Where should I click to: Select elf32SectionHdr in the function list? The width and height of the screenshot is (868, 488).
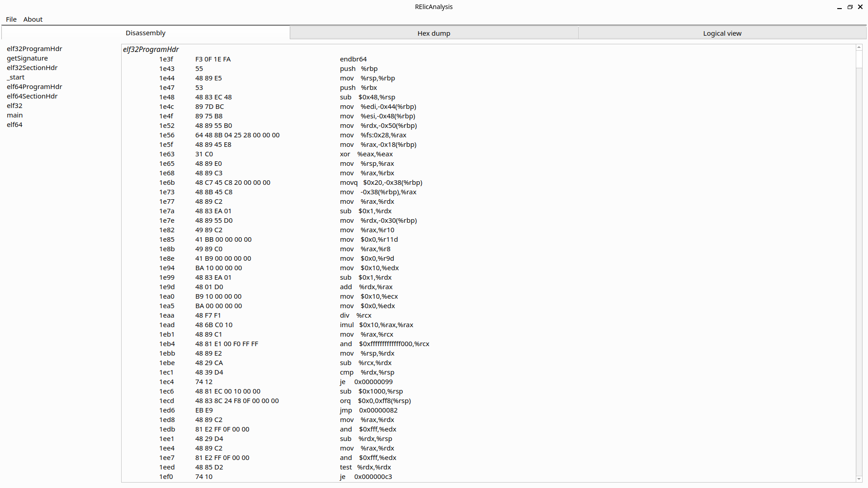[x=32, y=68]
